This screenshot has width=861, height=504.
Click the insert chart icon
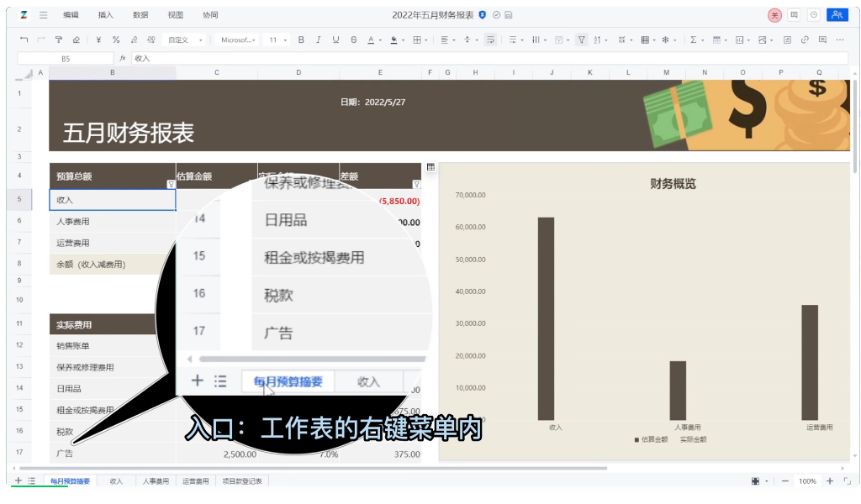point(739,39)
